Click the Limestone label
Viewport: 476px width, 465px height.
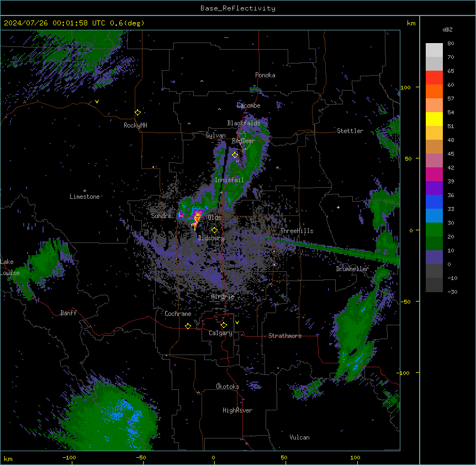click(84, 197)
